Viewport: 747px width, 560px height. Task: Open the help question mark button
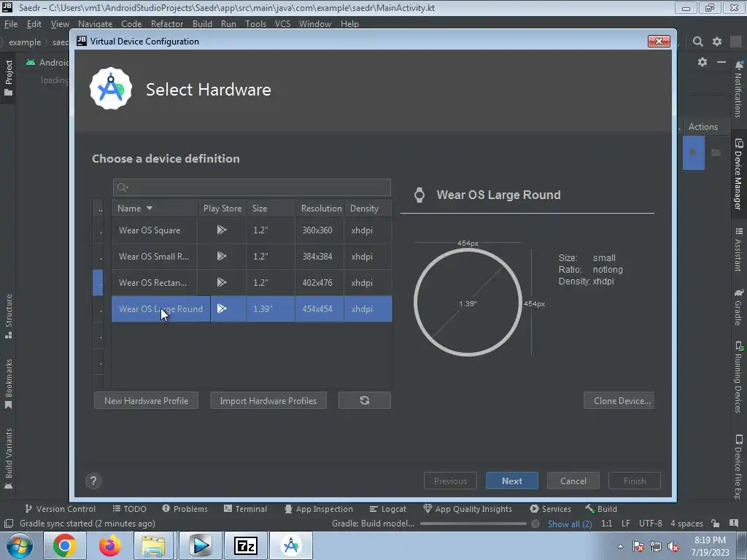coord(93,481)
